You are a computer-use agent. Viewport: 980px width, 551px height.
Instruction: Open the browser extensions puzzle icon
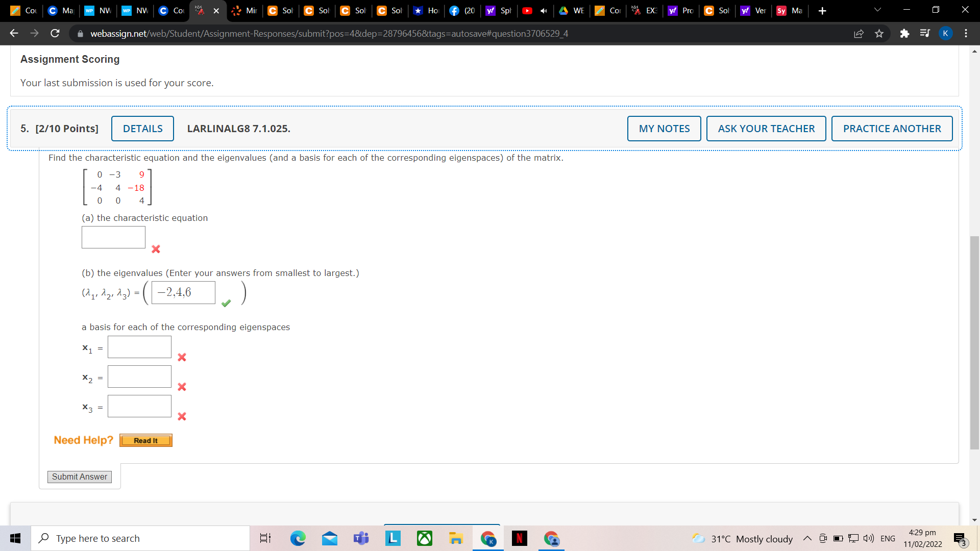point(904,34)
